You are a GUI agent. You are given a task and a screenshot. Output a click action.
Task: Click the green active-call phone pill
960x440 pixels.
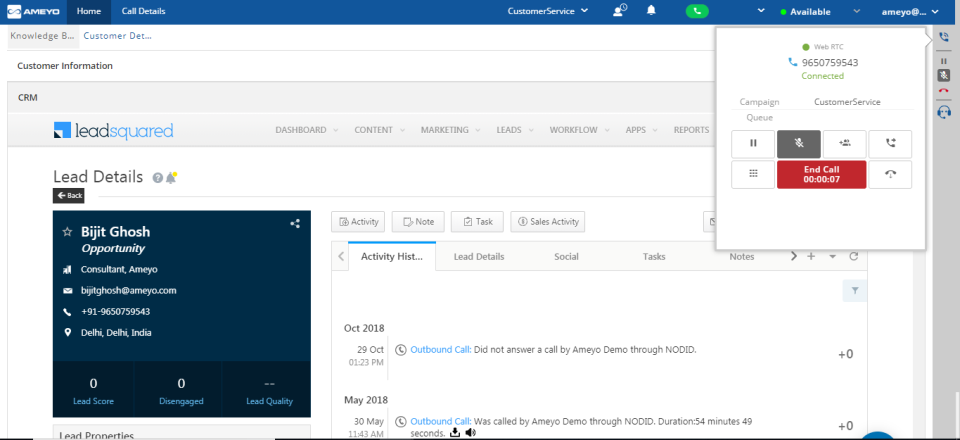[x=697, y=11]
